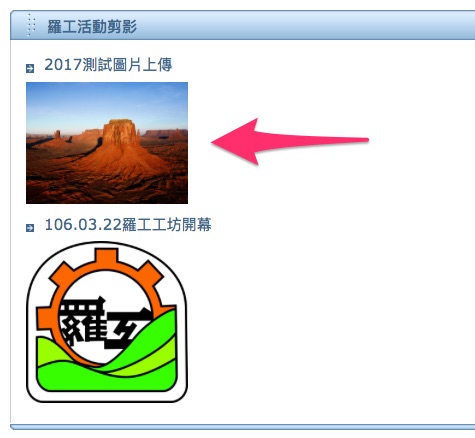The image size is (475, 438).
Task: Click arrow bullet icon beside 2017測試圖片上傳
Action: click(x=30, y=68)
